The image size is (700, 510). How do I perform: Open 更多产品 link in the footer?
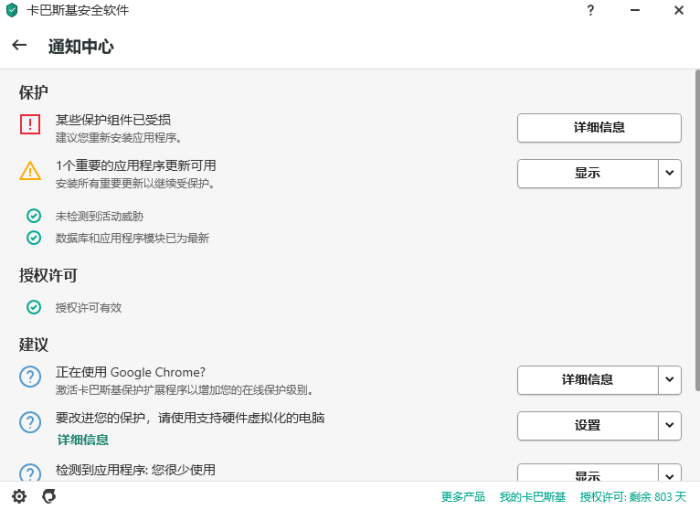click(463, 497)
